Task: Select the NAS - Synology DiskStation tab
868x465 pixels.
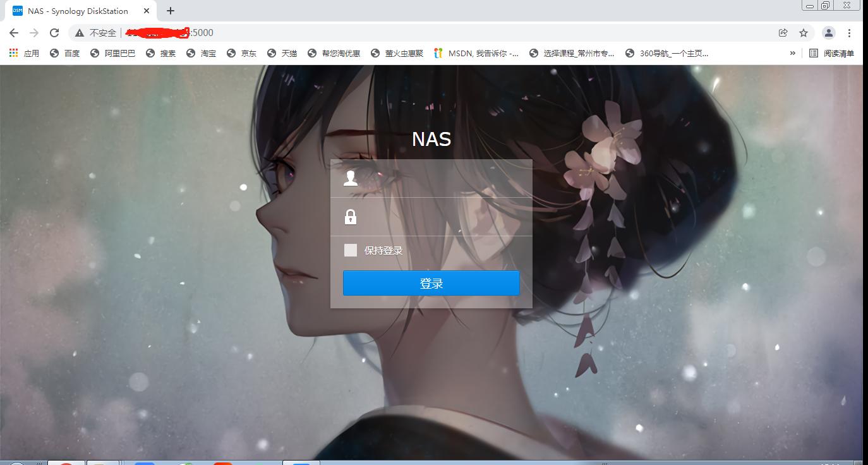Action: click(x=76, y=11)
